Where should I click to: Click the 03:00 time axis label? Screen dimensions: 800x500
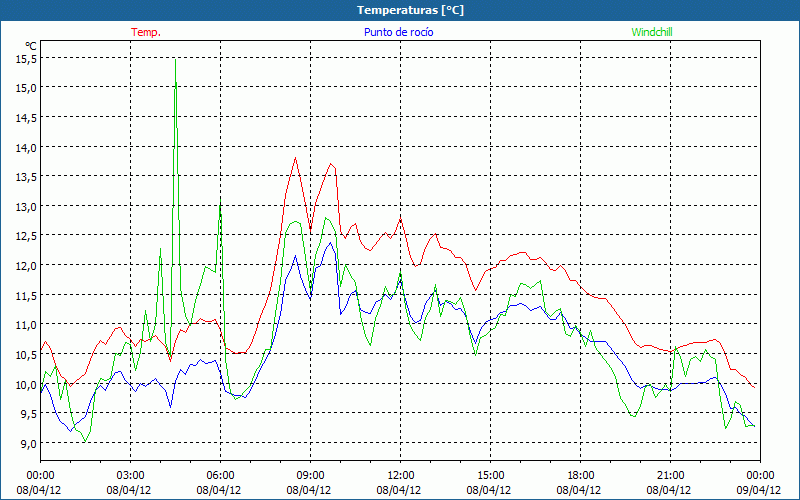131,476
